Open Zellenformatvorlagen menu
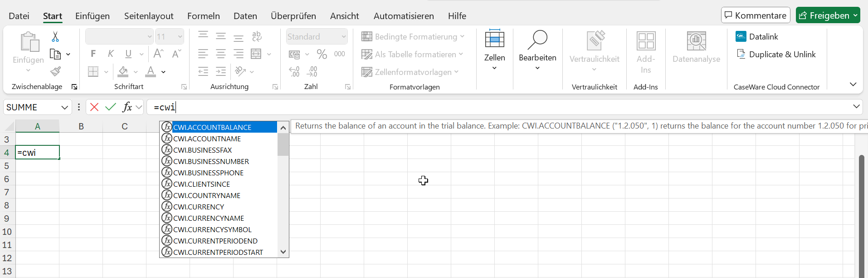The image size is (868, 278). tap(410, 72)
